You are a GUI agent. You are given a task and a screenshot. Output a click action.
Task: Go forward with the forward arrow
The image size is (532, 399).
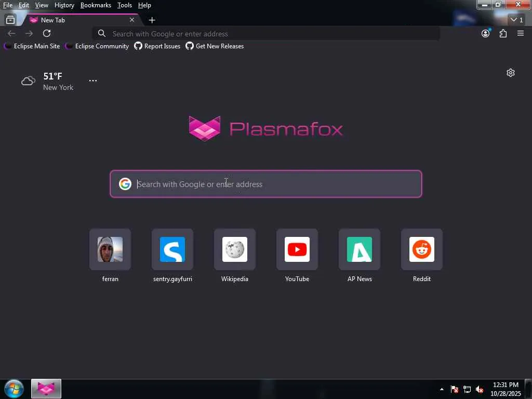click(x=29, y=33)
